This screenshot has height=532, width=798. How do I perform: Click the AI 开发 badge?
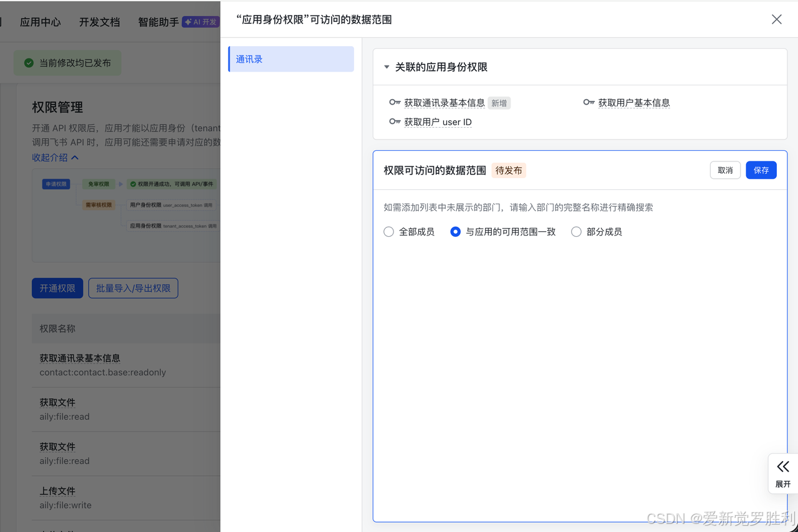[x=201, y=22]
